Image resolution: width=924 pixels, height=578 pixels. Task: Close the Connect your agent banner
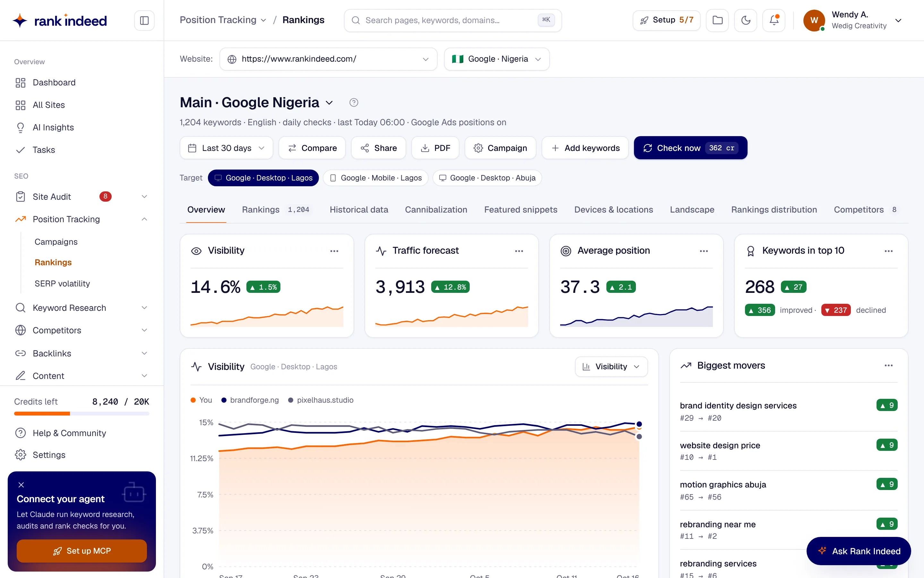tap(21, 485)
